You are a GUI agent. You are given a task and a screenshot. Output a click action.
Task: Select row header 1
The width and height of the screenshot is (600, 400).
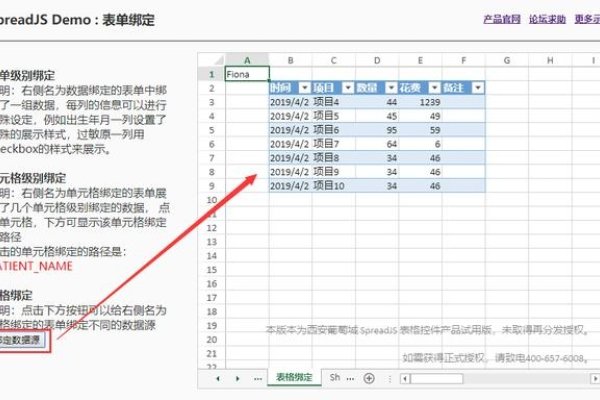(x=212, y=74)
